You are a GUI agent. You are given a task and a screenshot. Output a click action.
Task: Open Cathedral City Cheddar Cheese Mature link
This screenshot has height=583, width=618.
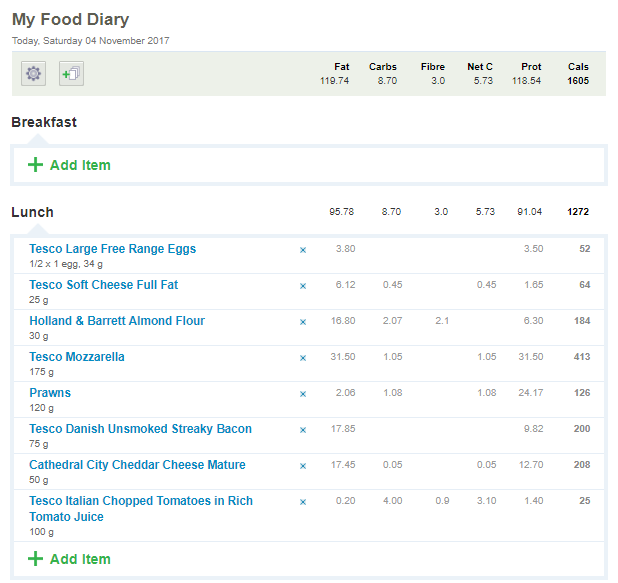137,465
